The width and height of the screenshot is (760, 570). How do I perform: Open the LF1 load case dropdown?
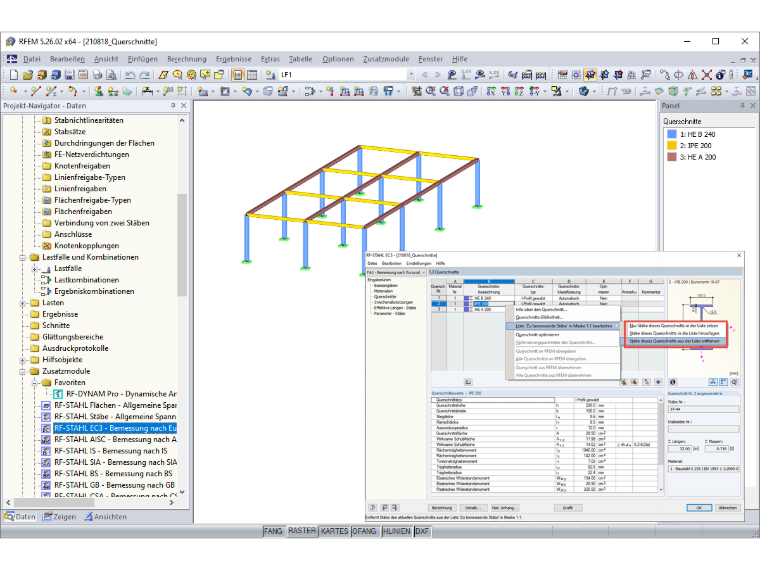tap(411, 75)
